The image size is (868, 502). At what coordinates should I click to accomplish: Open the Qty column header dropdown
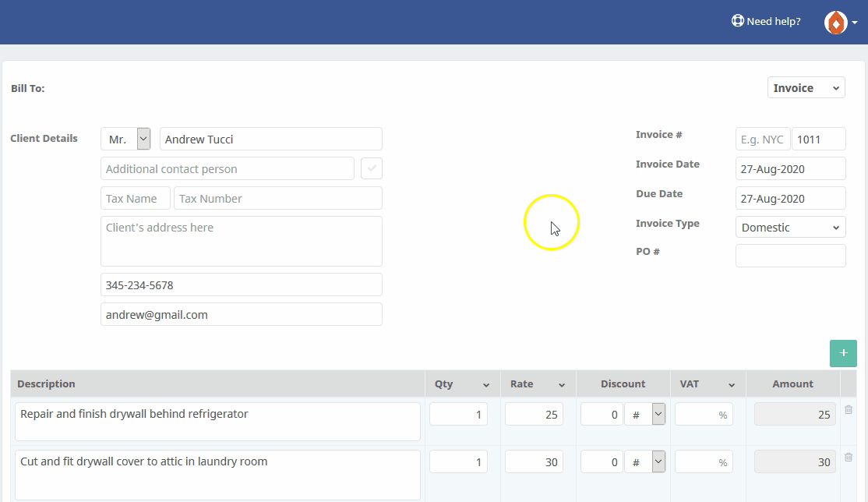pos(485,384)
